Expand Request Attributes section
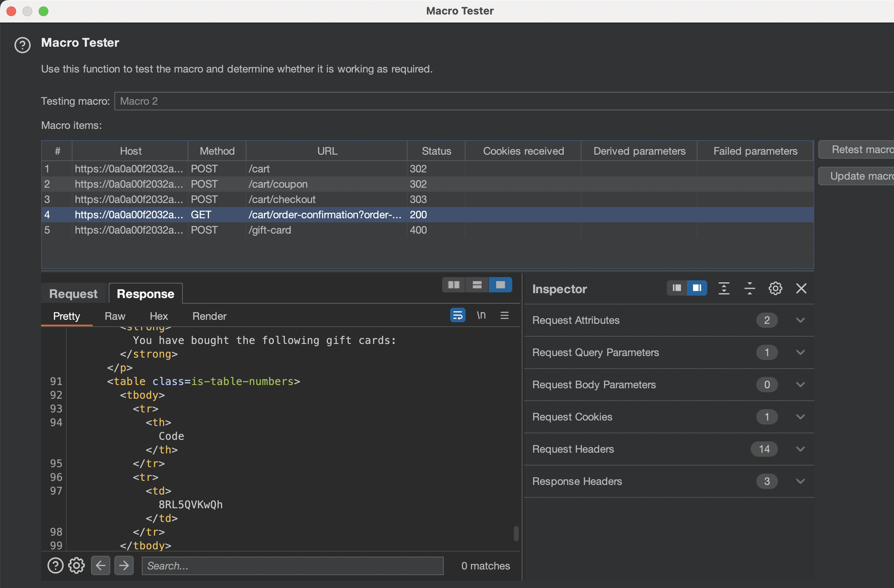Viewport: 894px width, 588px height. click(800, 320)
